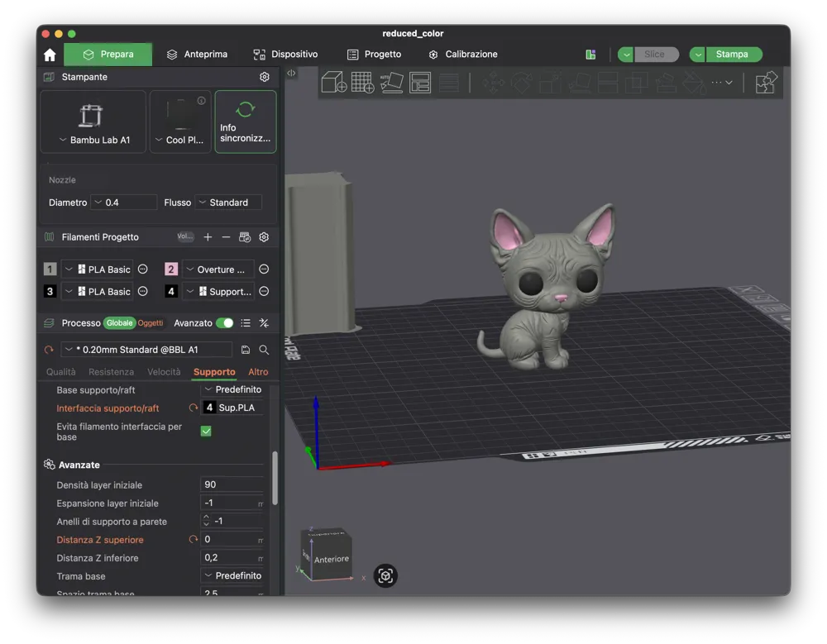This screenshot has width=827, height=644.
Task: Open the Diametro 0.4 nozzle dropdown
Action: coord(124,203)
